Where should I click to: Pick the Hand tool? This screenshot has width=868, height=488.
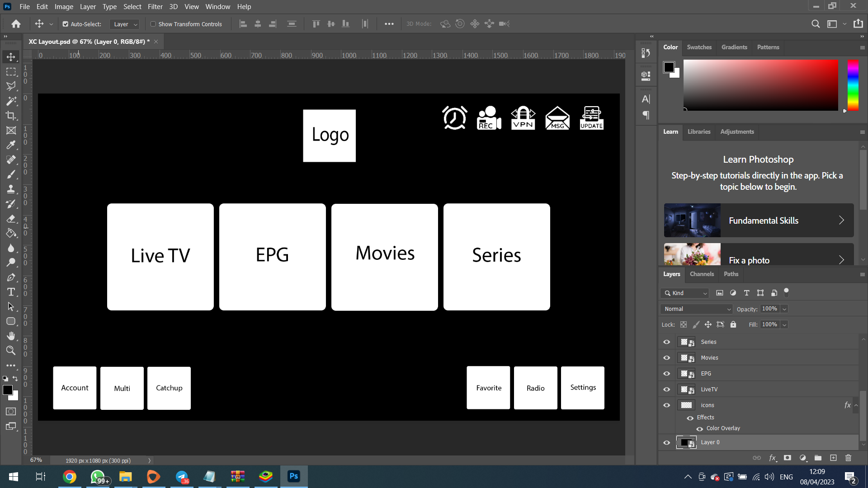point(11,336)
